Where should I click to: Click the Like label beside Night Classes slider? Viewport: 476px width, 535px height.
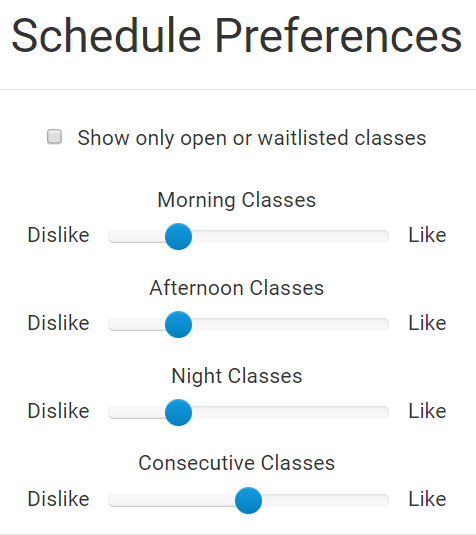(x=427, y=411)
